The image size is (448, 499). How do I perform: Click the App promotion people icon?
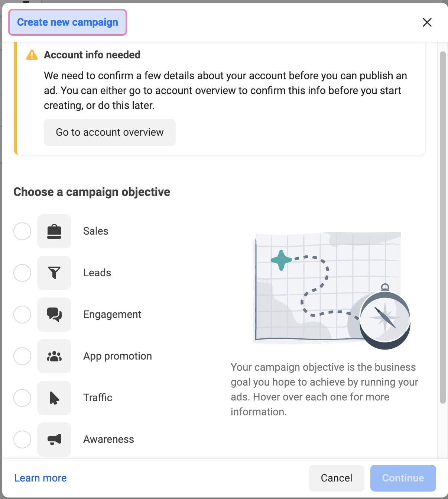point(54,356)
